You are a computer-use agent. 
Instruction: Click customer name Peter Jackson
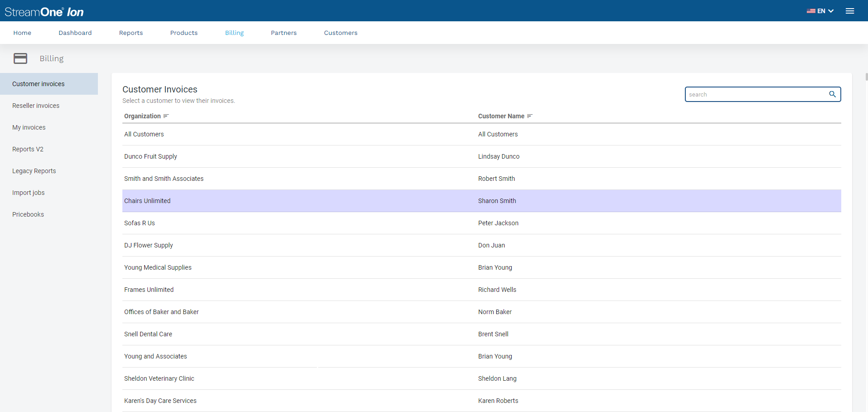(x=498, y=223)
